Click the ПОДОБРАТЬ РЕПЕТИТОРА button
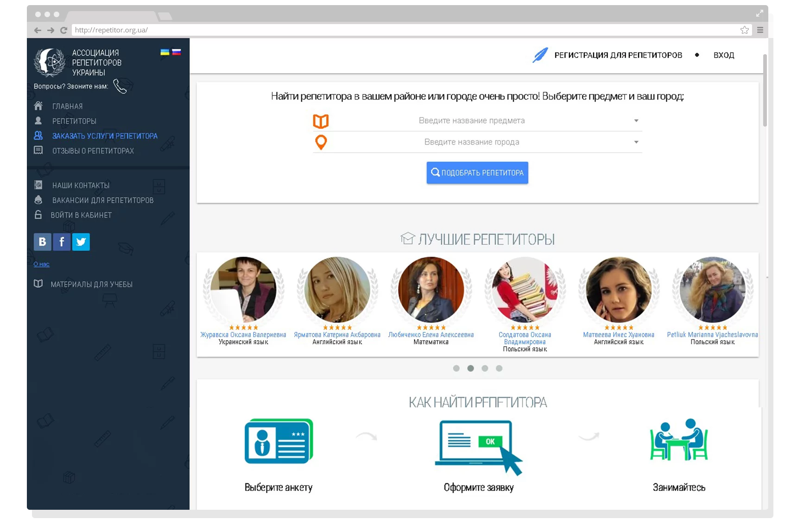The height and width of the screenshot is (532, 791). tap(477, 173)
